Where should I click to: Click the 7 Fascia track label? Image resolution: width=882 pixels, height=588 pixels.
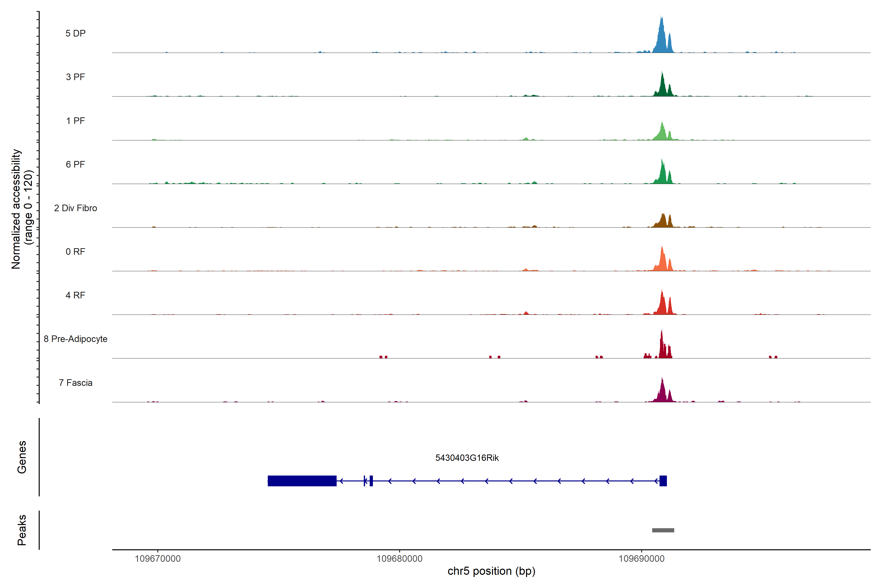[x=75, y=382]
